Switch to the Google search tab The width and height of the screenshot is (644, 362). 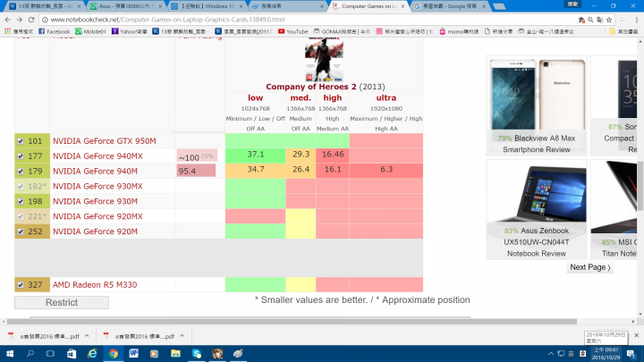tap(450, 6)
